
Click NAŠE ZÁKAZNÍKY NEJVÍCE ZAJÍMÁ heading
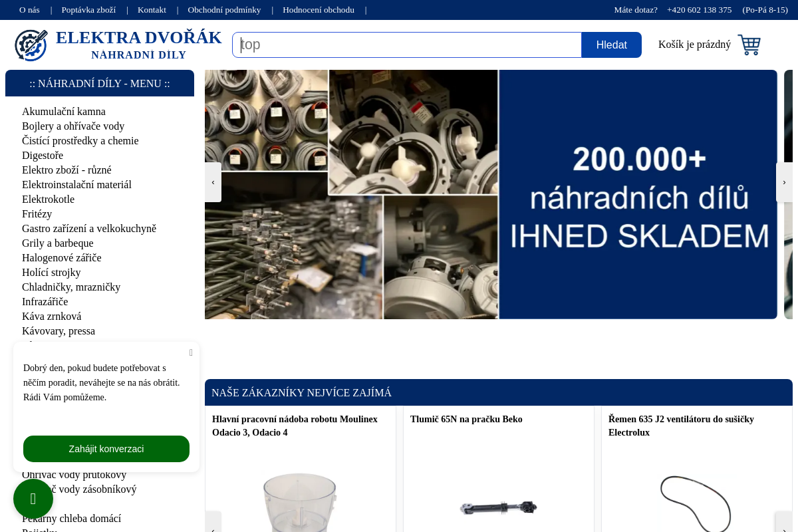tap(301, 392)
